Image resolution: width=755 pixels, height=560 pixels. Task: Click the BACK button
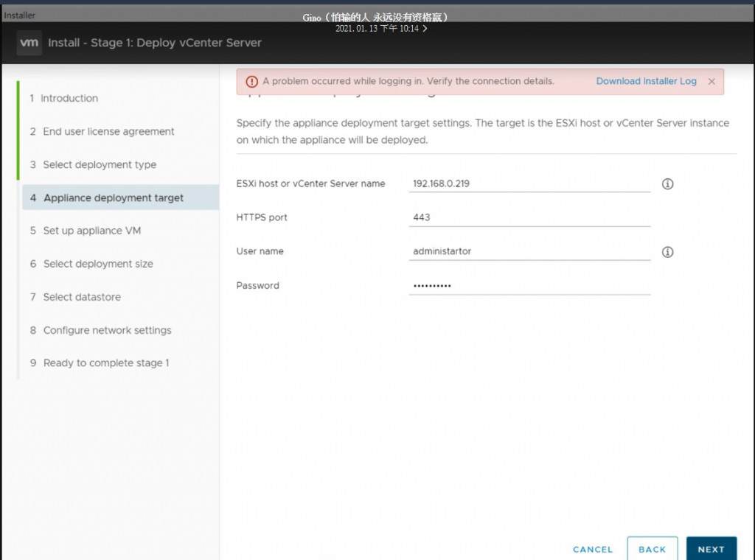pyautogui.click(x=652, y=549)
